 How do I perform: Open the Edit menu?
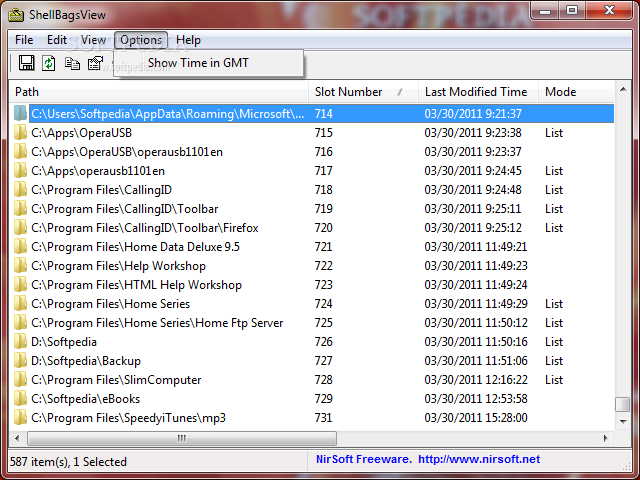click(57, 40)
